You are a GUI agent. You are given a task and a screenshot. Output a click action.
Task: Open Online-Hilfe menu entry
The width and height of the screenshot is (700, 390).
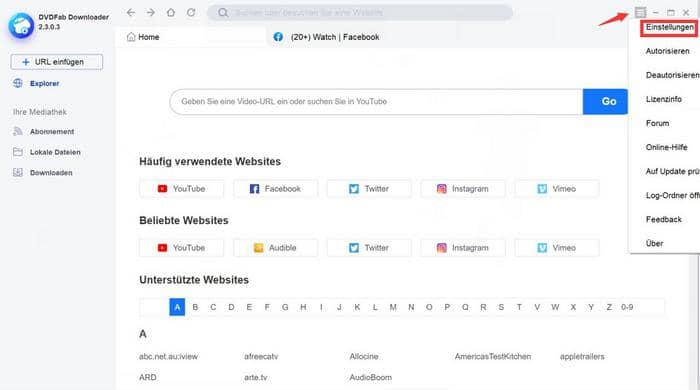pos(666,147)
